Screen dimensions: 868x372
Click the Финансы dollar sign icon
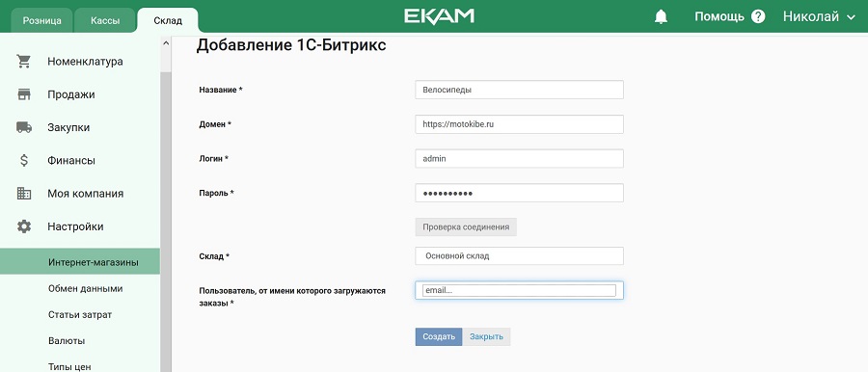coord(24,161)
